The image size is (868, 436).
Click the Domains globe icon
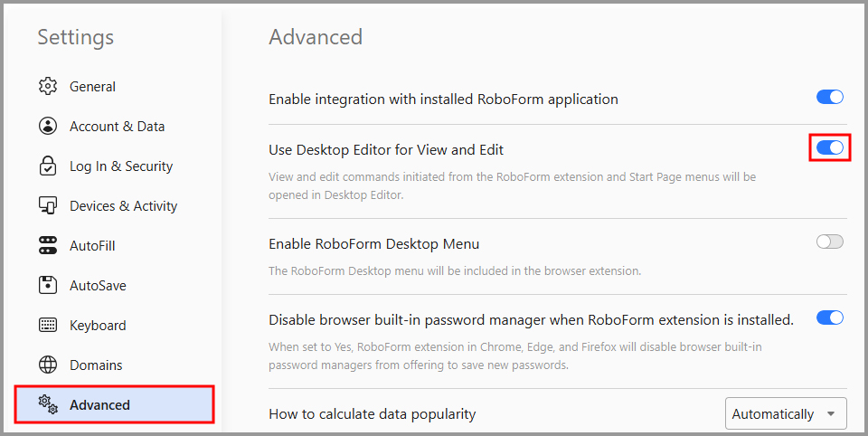point(48,365)
